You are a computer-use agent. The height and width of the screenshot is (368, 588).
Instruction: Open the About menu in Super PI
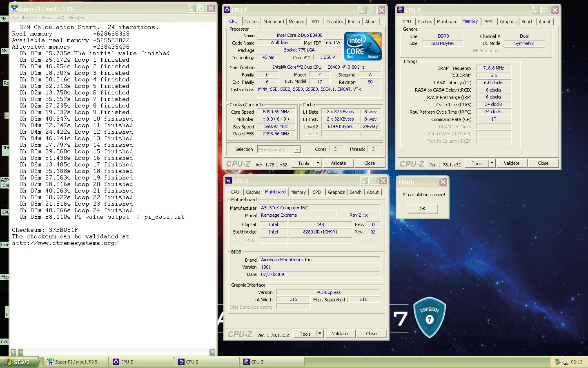(53, 18)
